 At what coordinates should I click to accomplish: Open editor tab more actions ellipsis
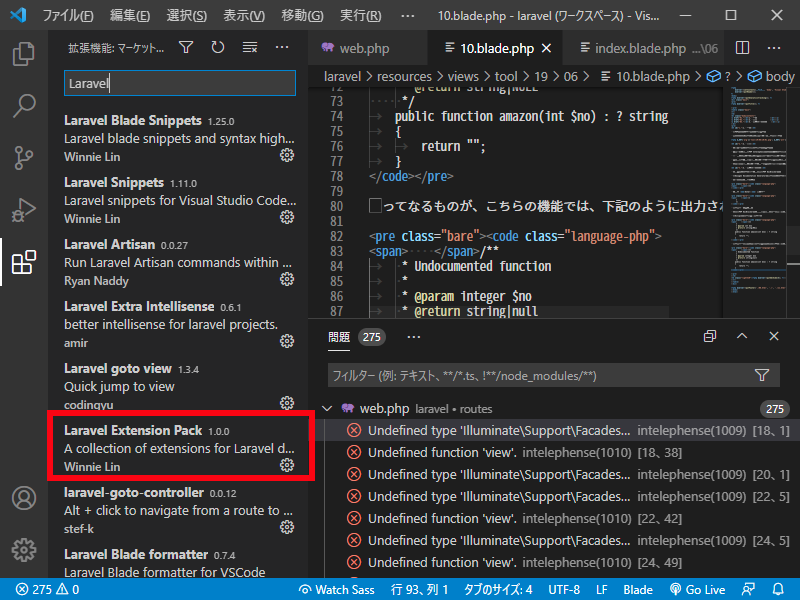(x=772, y=48)
